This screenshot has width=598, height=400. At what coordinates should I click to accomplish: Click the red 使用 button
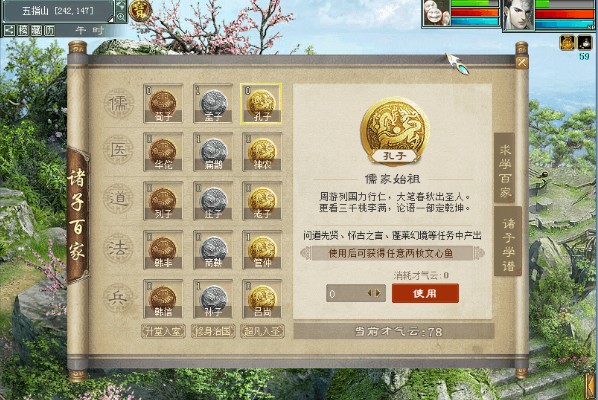425,293
